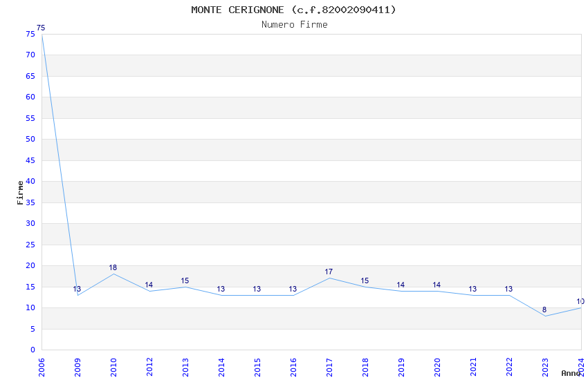Click the data label 13 above 2022

pos(509,289)
